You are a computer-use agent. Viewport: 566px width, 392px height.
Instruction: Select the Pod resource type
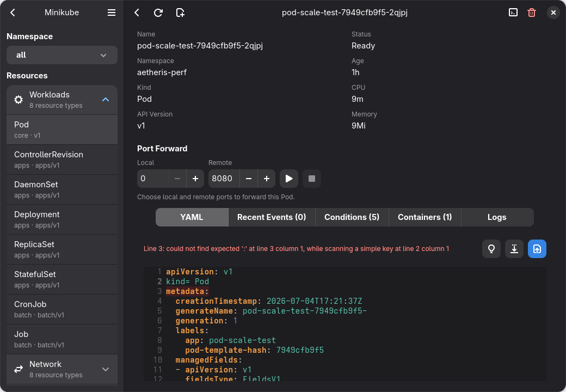[x=62, y=130]
